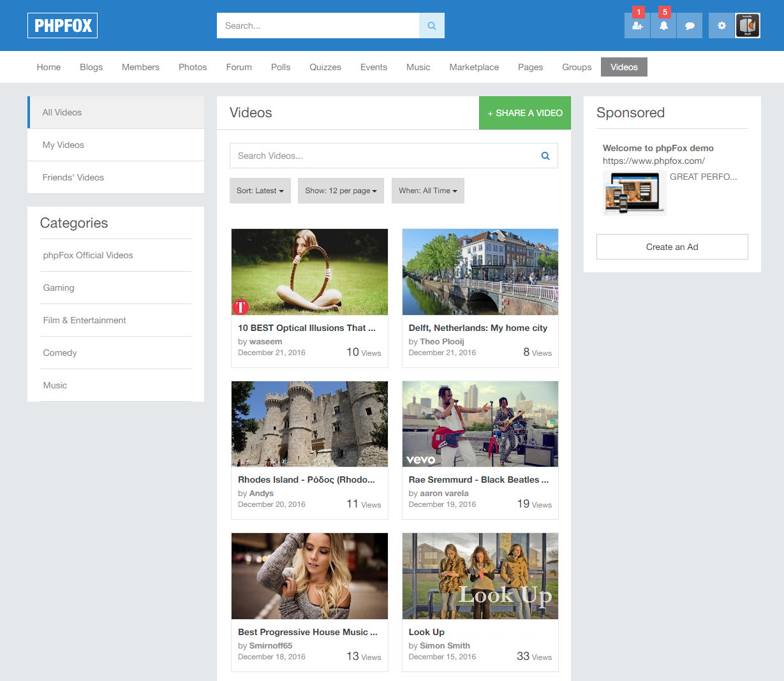The width and height of the screenshot is (784, 681).
Task: Click the PHPFOX logo
Action: pos(62,26)
